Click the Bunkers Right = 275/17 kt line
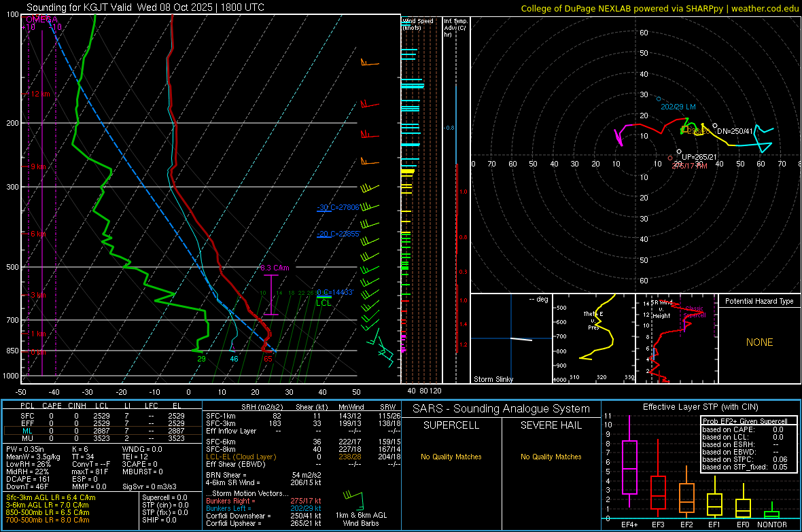The image size is (802, 532). coord(264,501)
